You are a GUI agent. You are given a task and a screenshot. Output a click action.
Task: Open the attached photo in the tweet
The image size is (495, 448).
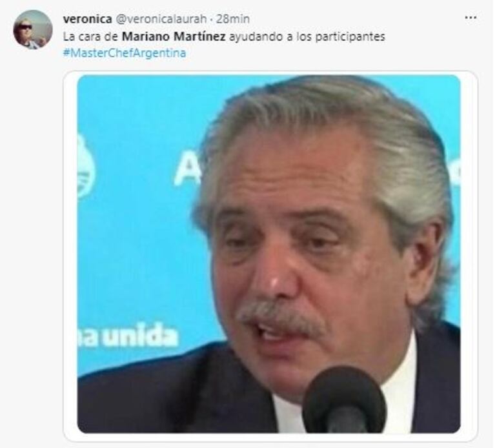pos(269,254)
